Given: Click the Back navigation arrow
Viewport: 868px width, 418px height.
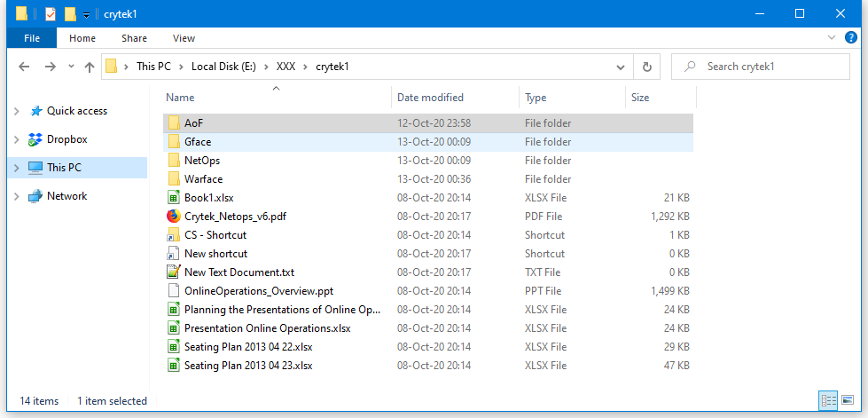Looking at the screenshot, I should (x=24, y=67).
